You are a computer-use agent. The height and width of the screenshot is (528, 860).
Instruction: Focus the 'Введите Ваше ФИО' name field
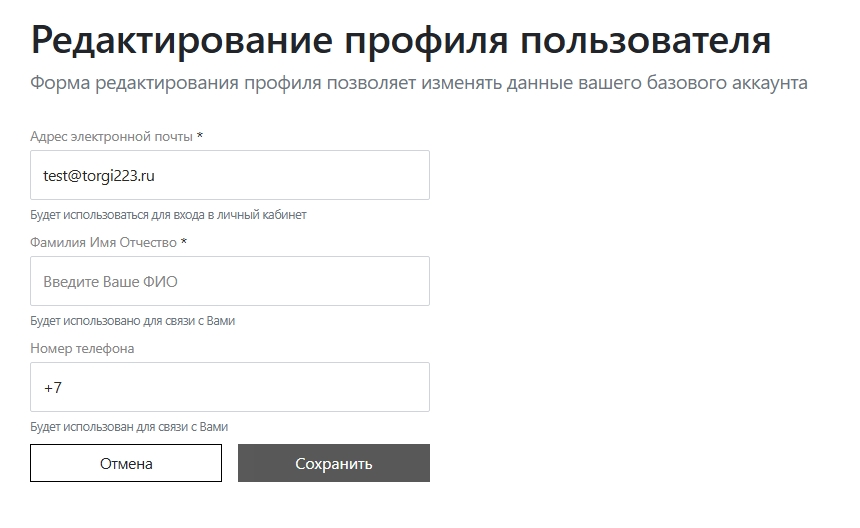(230, 281)
